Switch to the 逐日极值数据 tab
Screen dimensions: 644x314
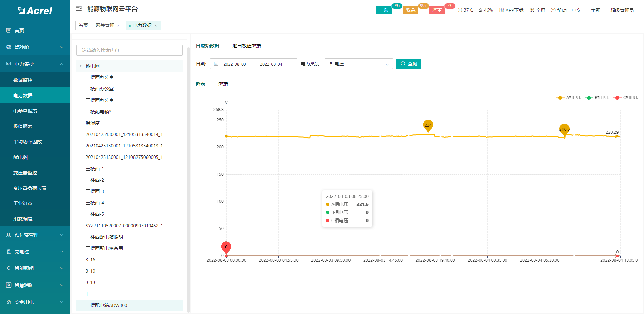coord(247,46)
